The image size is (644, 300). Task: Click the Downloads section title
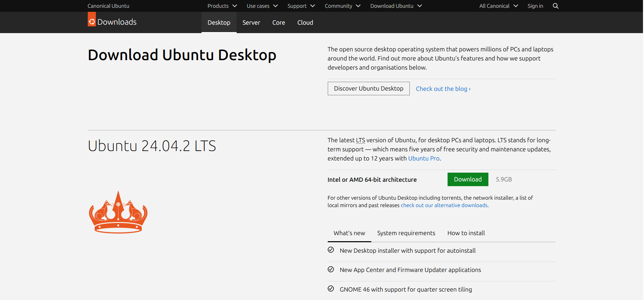(x=117, y=22)
